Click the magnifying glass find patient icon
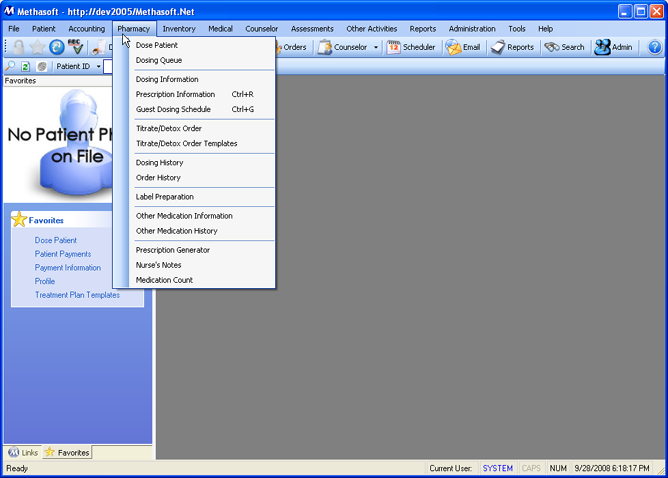 pos(10,66)
